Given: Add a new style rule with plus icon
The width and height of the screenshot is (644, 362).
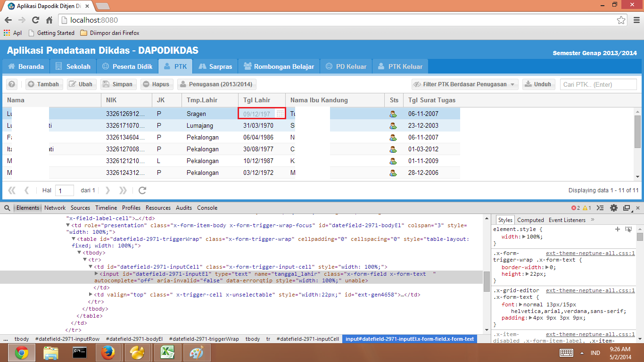Looking at the screenshot, I should pos(618,229).
